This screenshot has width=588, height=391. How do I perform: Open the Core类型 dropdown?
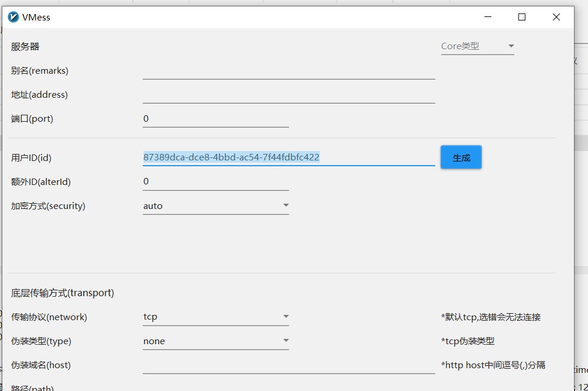477,46
